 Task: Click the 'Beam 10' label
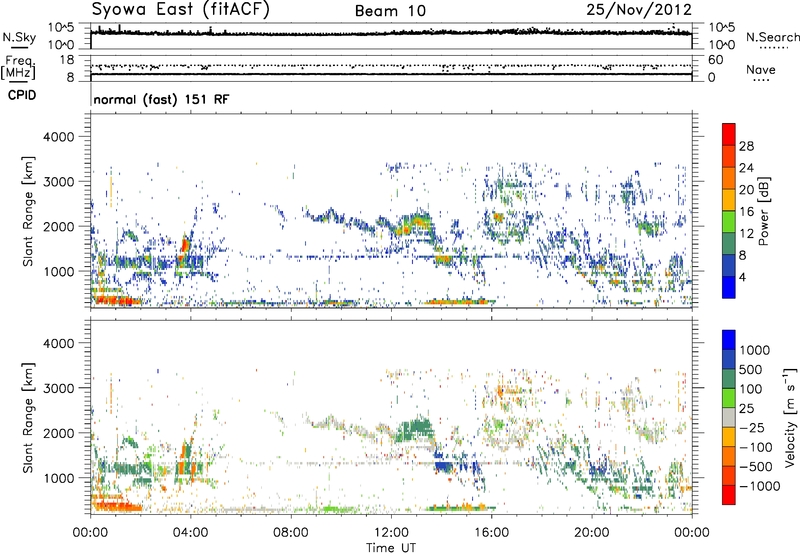390,11
